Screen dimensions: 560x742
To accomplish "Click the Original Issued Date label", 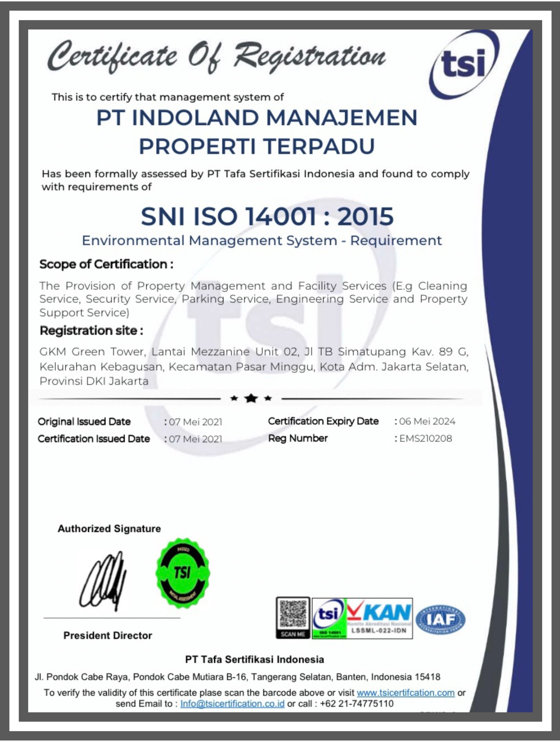I will [x=84, y=422].
